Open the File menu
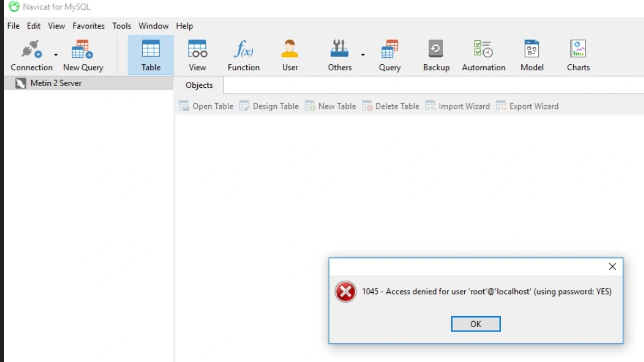 point(14,26)
